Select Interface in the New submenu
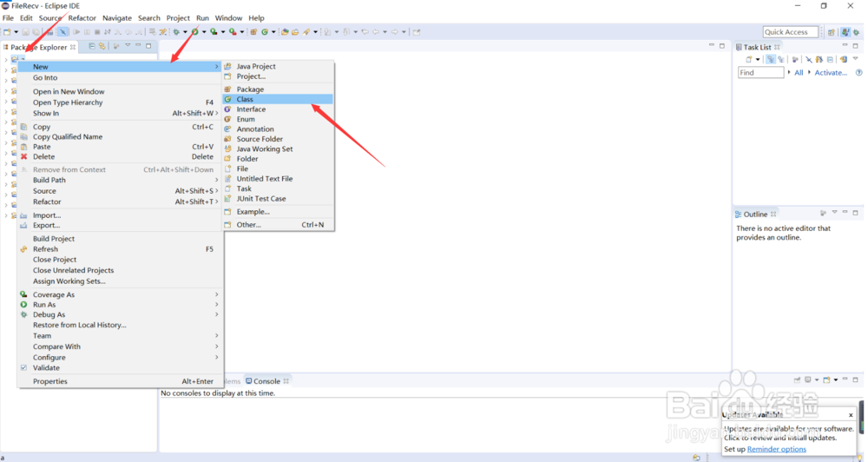The image size is (868, 462). [x=278, y=109]
